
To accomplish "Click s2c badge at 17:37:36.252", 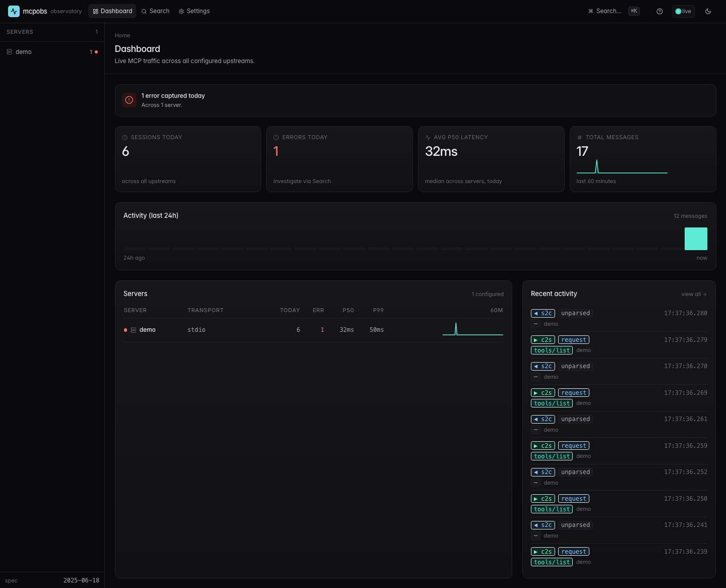I will 543,472.
